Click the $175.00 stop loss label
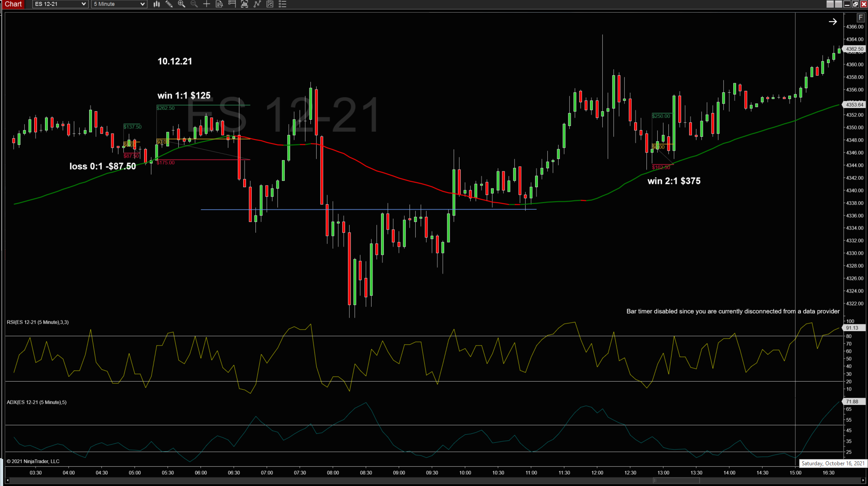The image size is (868, 486). coord(165,162)
